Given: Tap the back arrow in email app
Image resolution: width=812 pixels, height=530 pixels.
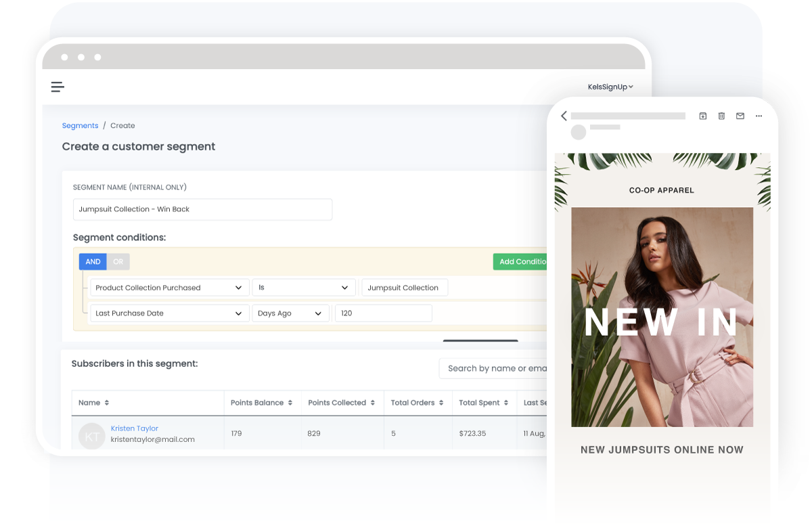Looking at the screenshot, I should (x=564, y=116).
